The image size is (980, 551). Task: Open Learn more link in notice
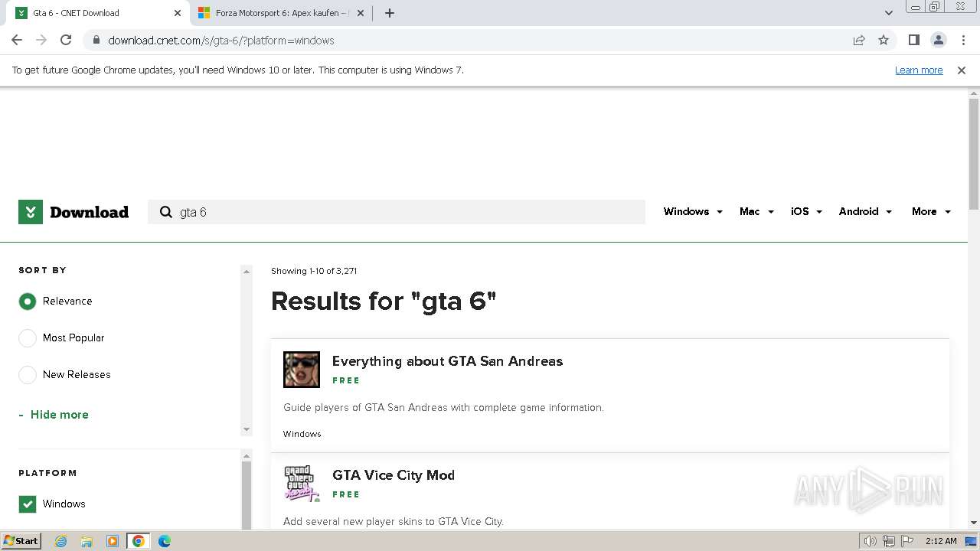click(919, 70)
